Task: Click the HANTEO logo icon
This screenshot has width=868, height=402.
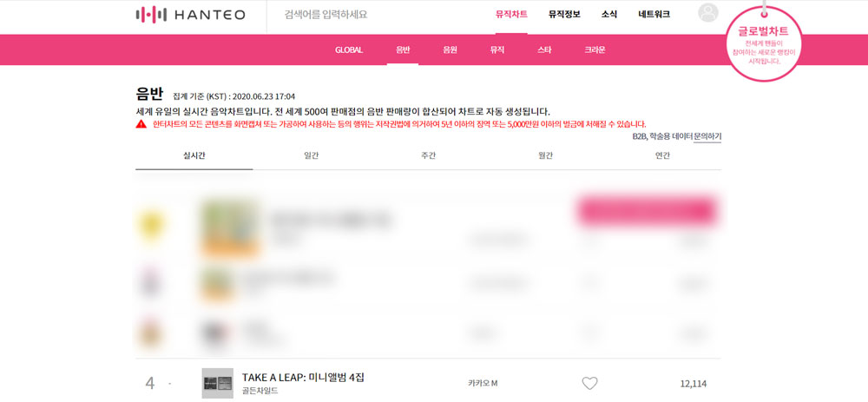Action: coord(151,15)
